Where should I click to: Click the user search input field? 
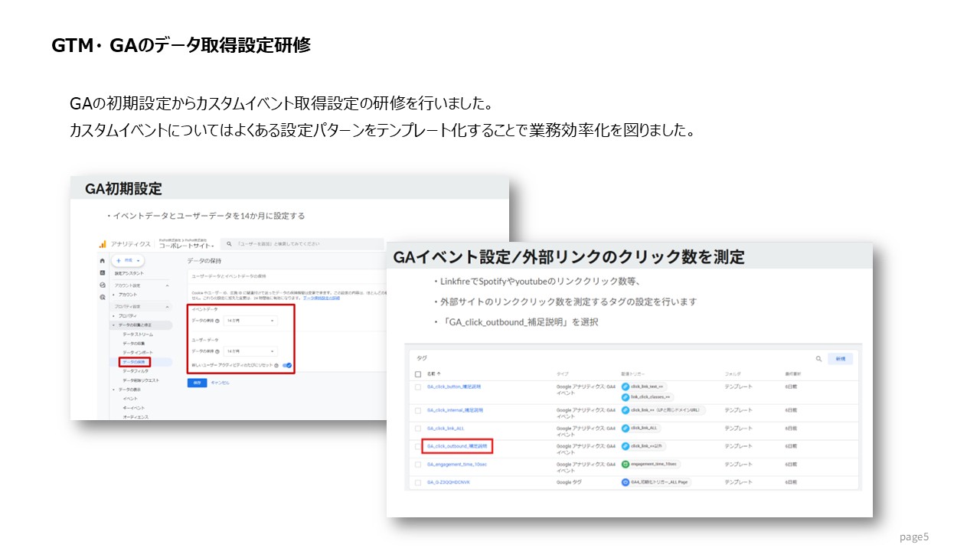point(278,244)
